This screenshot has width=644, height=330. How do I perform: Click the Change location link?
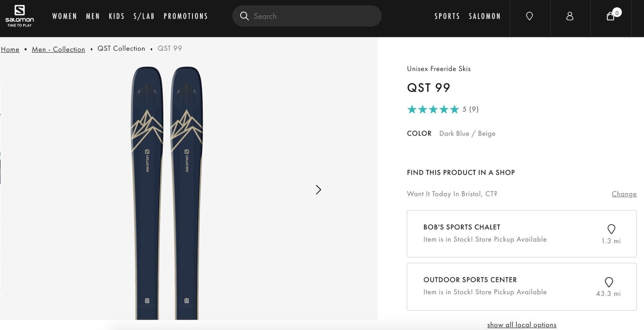pyautogui.click(x=624, y=194)
